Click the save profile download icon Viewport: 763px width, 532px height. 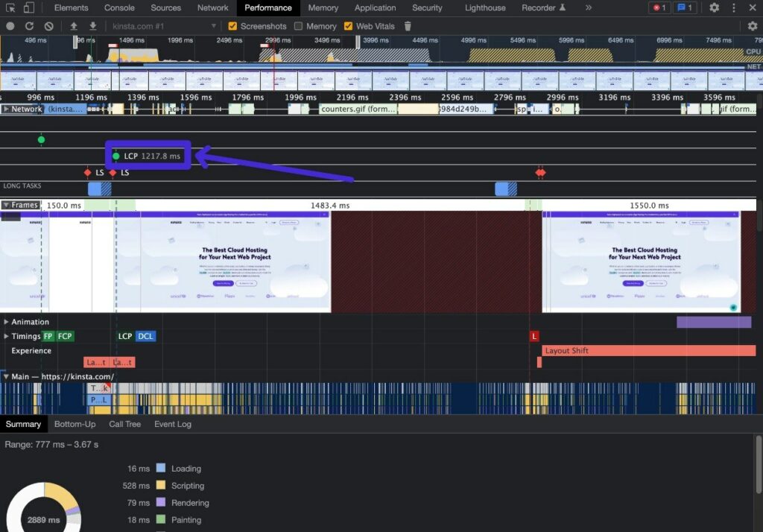92,26
